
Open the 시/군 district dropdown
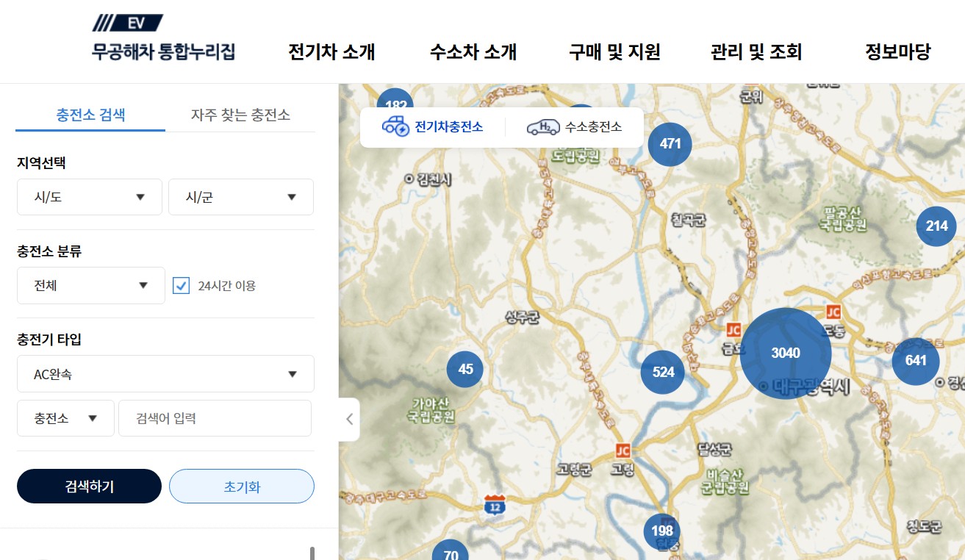[241, 197]
